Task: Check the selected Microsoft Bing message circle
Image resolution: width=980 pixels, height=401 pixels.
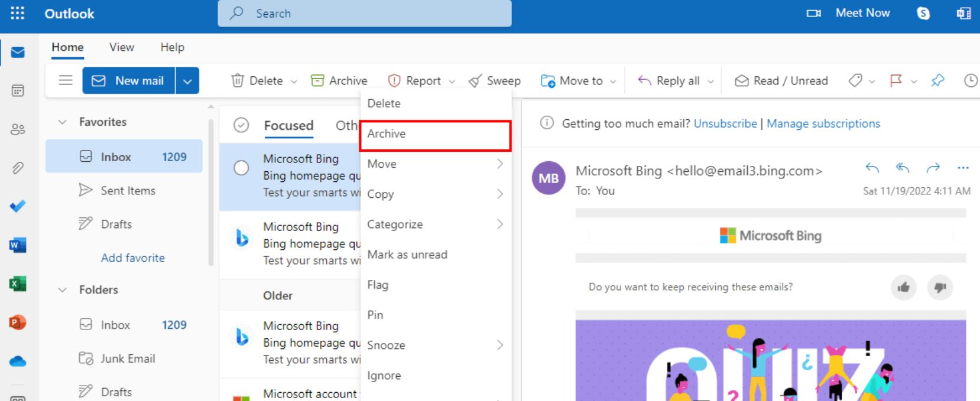Action: point(241,168)
